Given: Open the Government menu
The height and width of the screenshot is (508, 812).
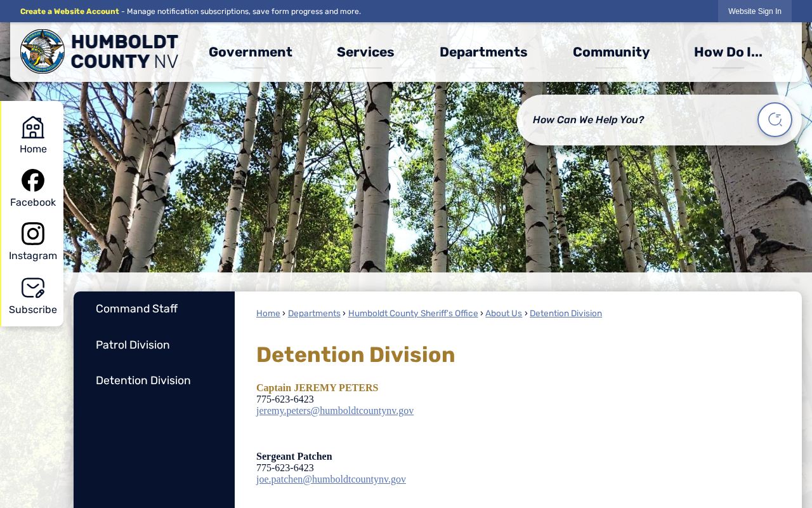Looking at the screenshot, I should [251, 52].
